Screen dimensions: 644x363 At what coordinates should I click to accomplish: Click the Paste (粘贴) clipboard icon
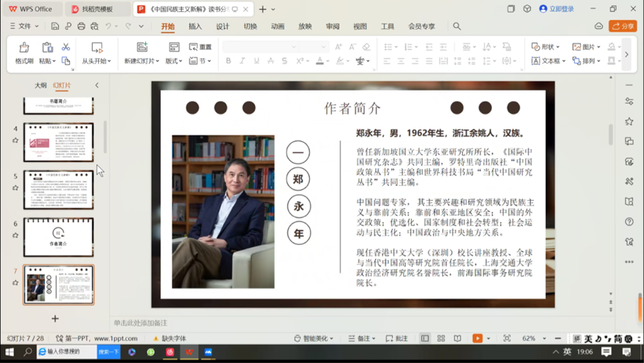point(47,48)
